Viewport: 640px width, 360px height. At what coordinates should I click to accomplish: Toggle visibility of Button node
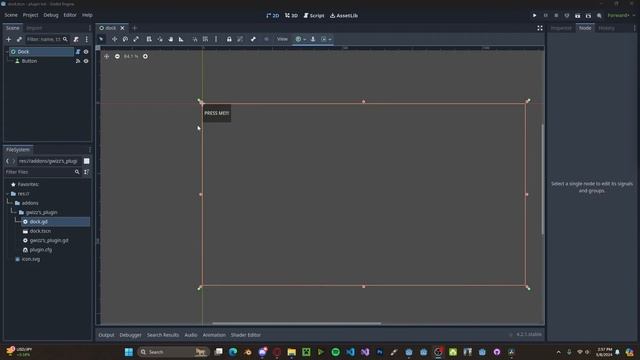click(86, 61)
